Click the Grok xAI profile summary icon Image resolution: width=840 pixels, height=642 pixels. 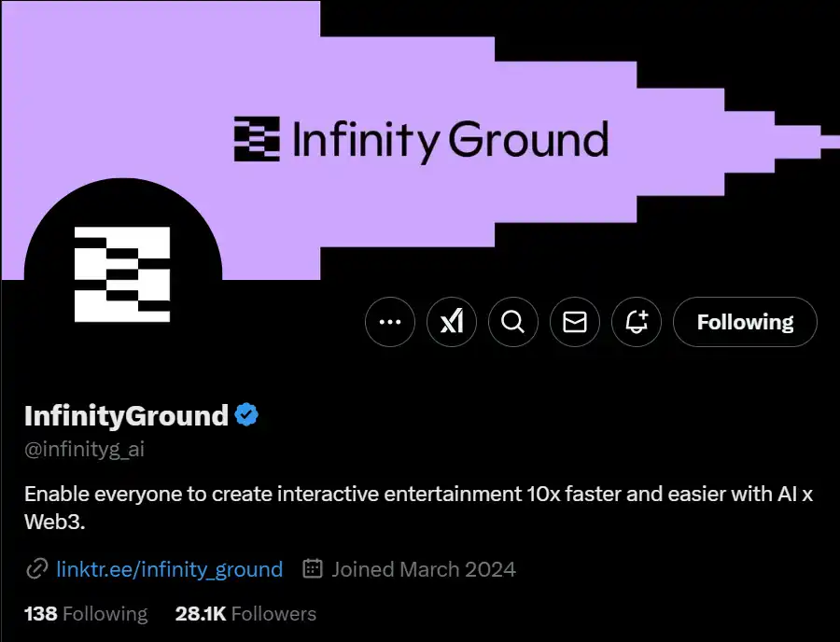click(x=452, y=323)
